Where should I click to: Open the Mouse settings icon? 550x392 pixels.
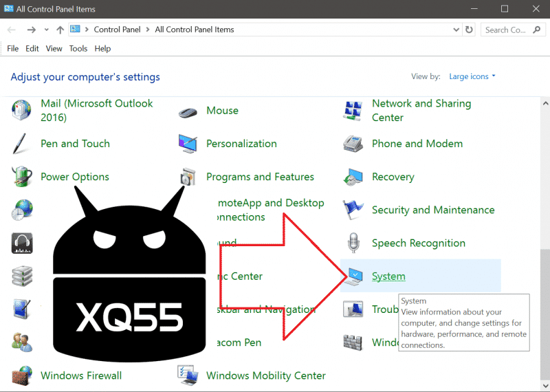188,111
